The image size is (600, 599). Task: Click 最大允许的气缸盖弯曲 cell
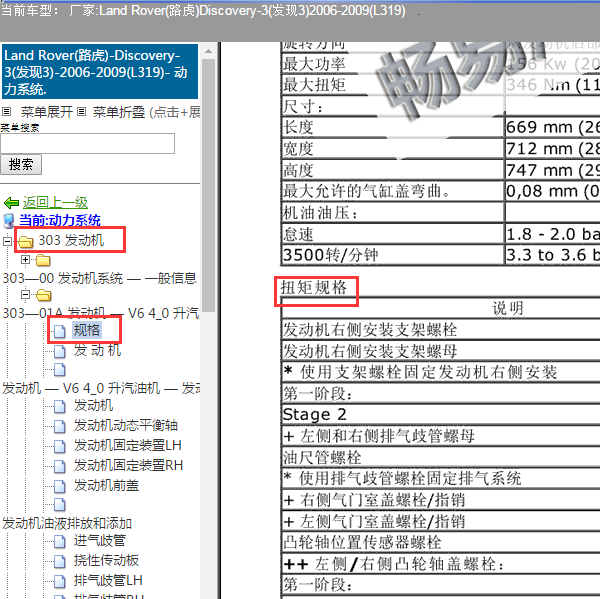393,191
